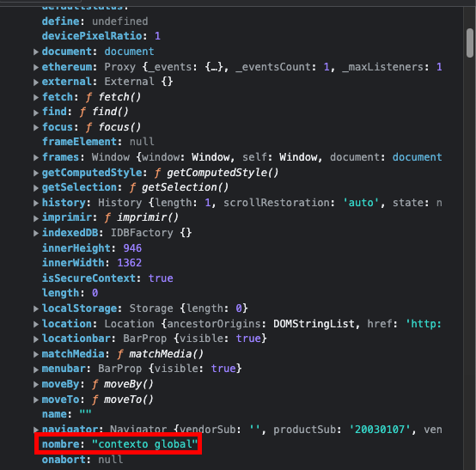
Task: Click the italic imprimir() function text
Action: pos(148,217)
